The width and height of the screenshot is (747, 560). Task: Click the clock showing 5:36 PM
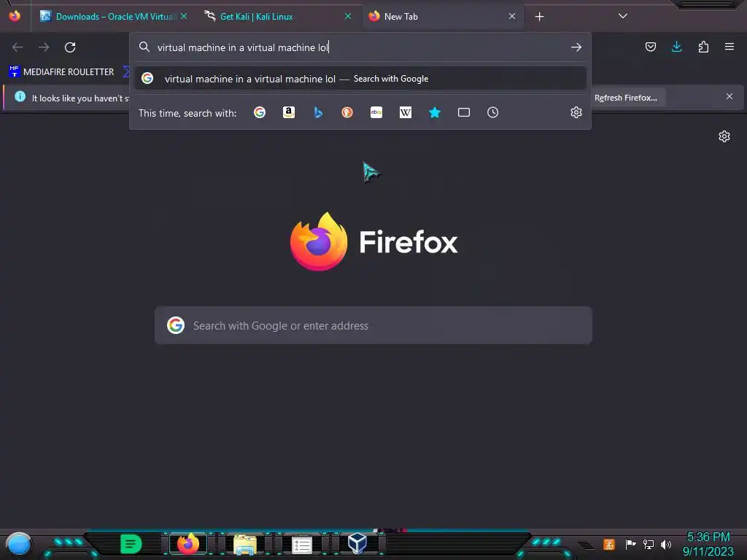pos(708,537)
